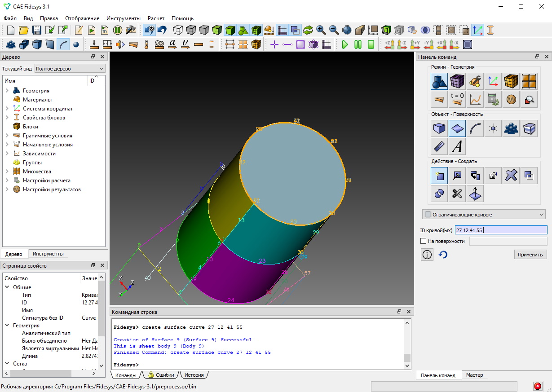Select the Volume object cube icon

(x=439, y=129)
